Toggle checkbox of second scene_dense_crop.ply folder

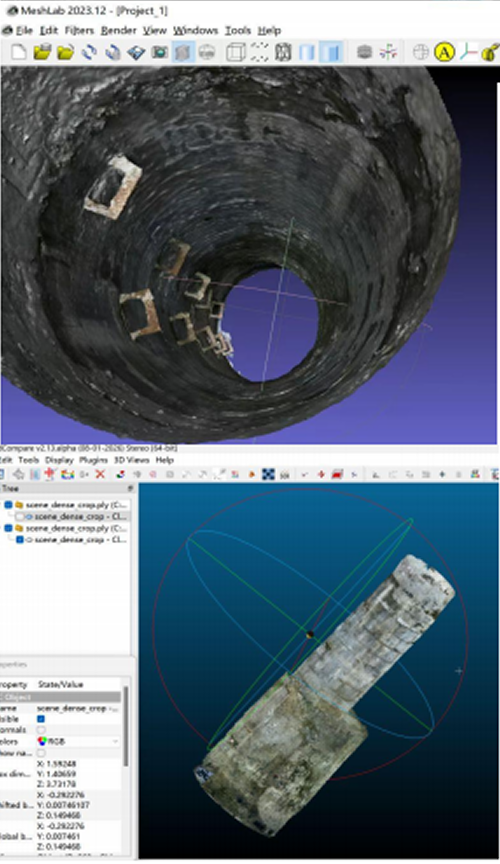(x=9, y=528)
